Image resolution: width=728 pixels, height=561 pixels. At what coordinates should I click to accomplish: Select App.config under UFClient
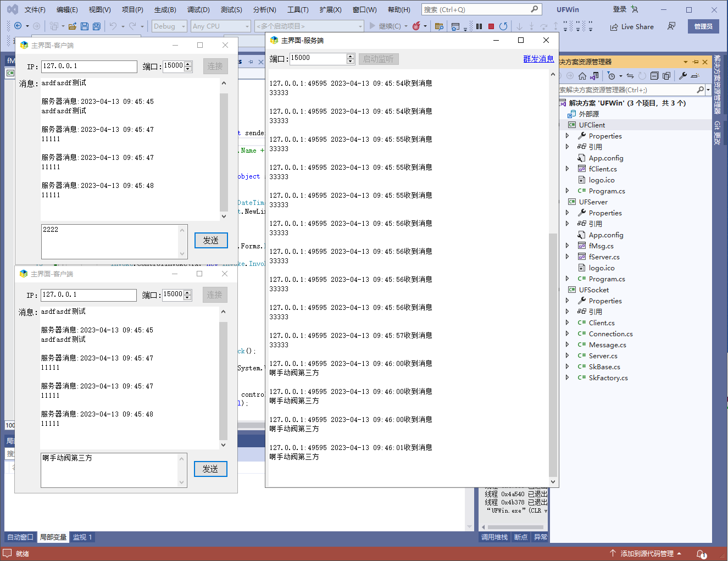click(606, 158)
